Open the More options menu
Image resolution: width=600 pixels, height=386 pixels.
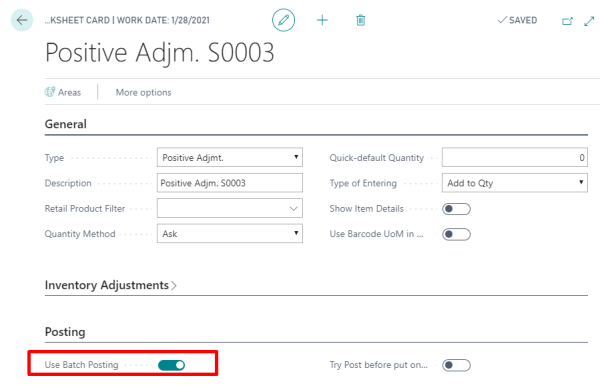(x=143, y=92)
